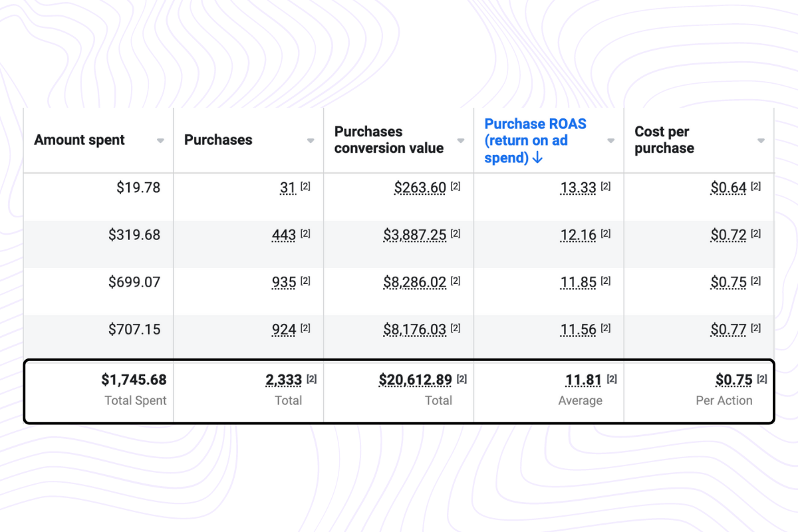Click the footnote marker beside 12.16 ROAS
This screenshot has width=798, height=532.
pyautogui.click(x=606, y=234)
